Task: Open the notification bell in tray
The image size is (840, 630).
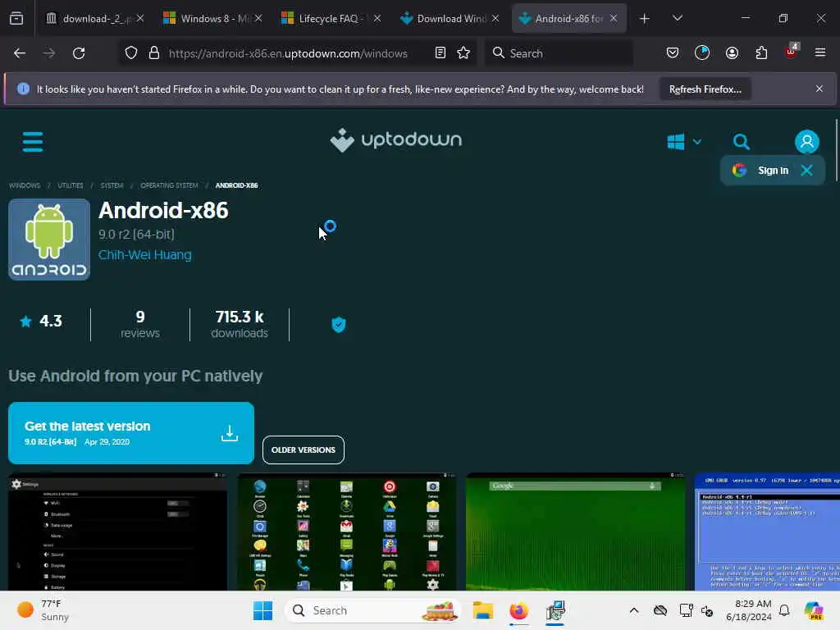Action: [784, 610]
